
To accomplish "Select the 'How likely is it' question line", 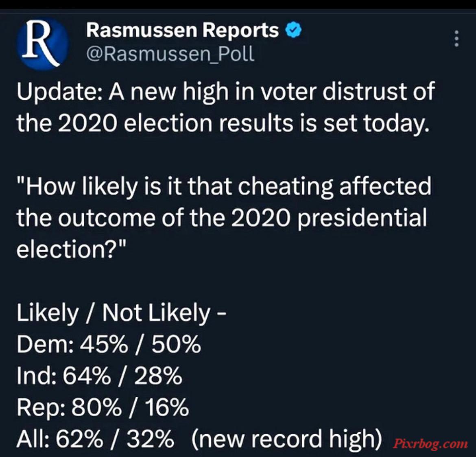I will coord(224,186).
